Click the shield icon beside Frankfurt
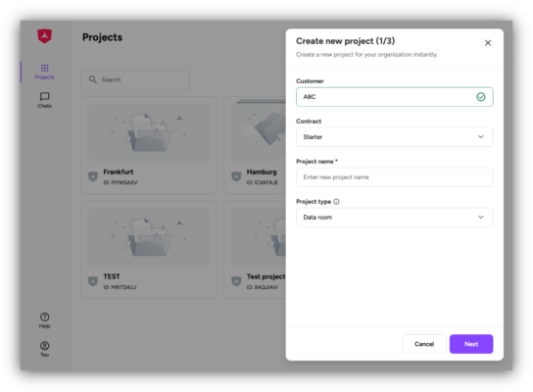This screenshot has width=533, height=392. coord(93,176)
